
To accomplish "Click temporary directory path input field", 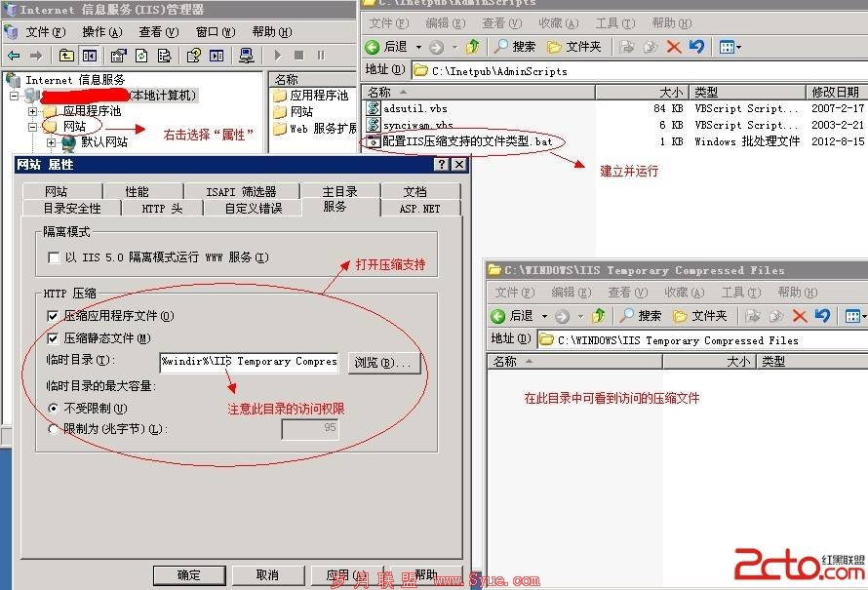I will [x=249, y=363].
